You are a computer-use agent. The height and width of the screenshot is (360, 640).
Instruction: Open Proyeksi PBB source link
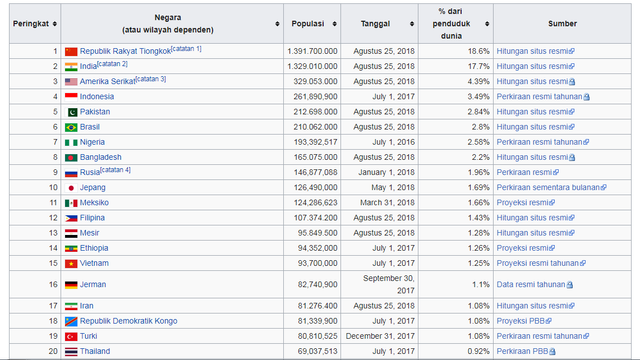click(x=524, y=321)
